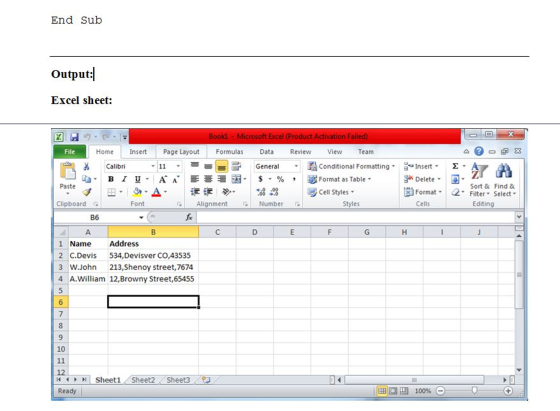Select the Format Painter brush
The height and width of the screenshot is (411, 560).
coord(87,192)
